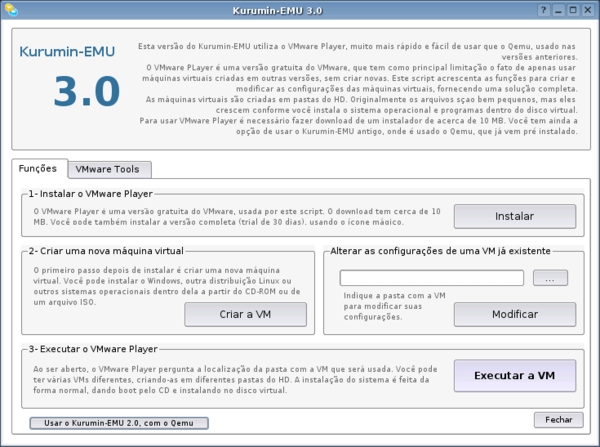Click Instalar to install VMware Player
Viewport: 600px width, 447px height.
coord(515,216)
